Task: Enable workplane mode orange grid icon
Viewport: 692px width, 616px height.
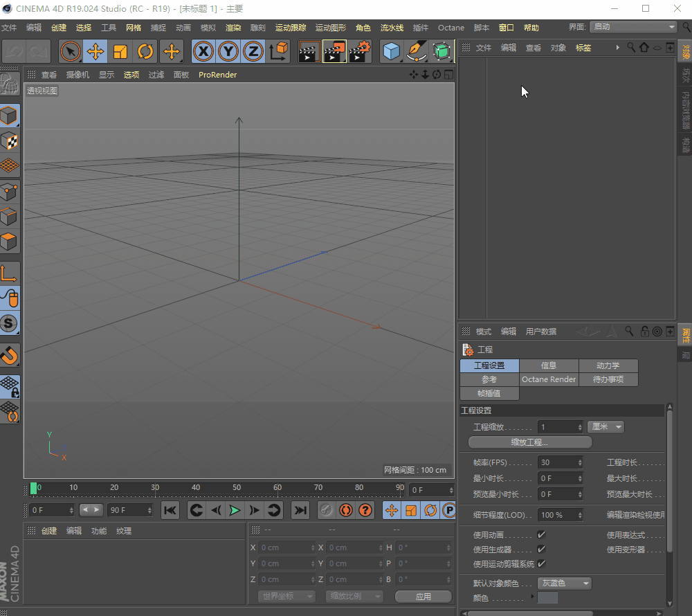Action: (10, 166)
